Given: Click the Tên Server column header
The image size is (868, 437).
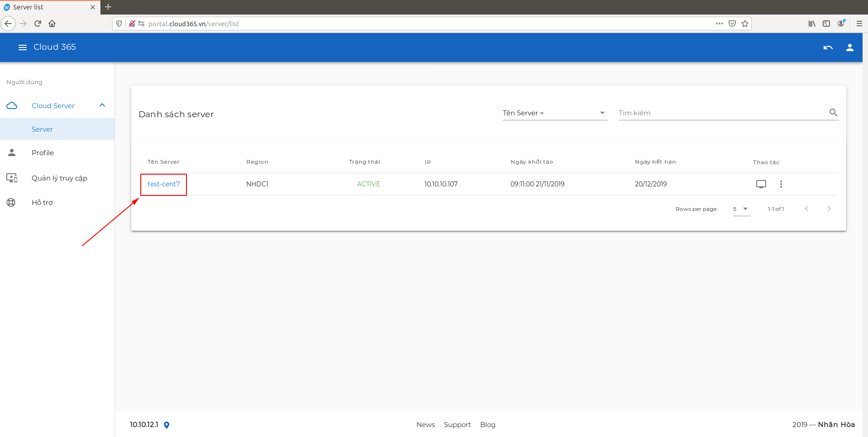Looking at the screenshot, I should point(163,162).
